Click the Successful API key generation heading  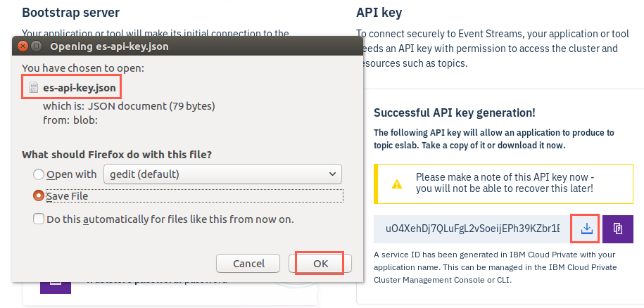coord(455,113)
